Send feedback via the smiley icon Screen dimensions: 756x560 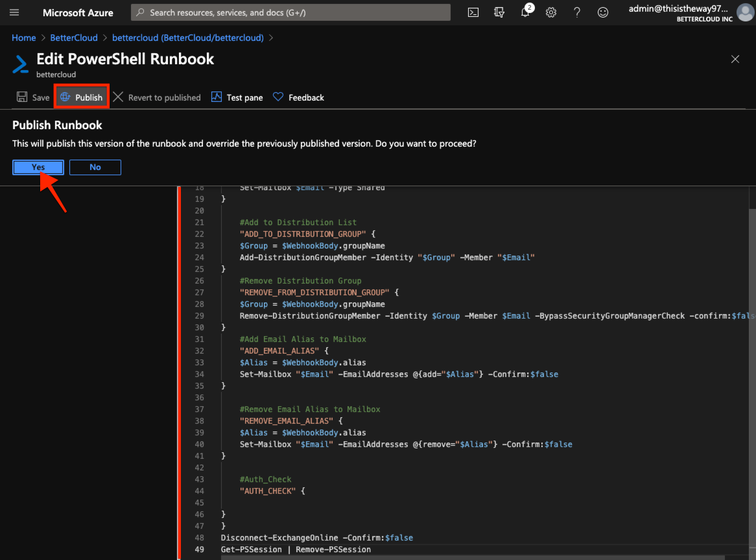[603, 12]
